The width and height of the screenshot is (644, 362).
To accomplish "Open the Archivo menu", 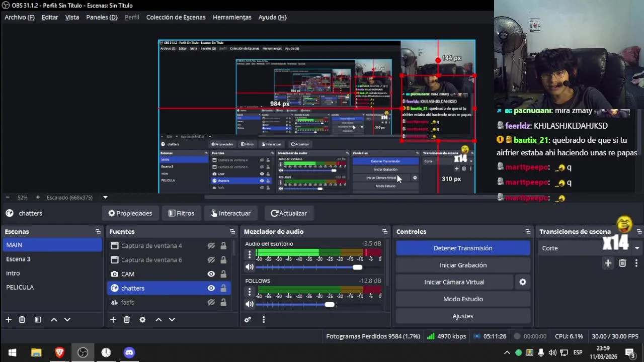I will point(20,17).
